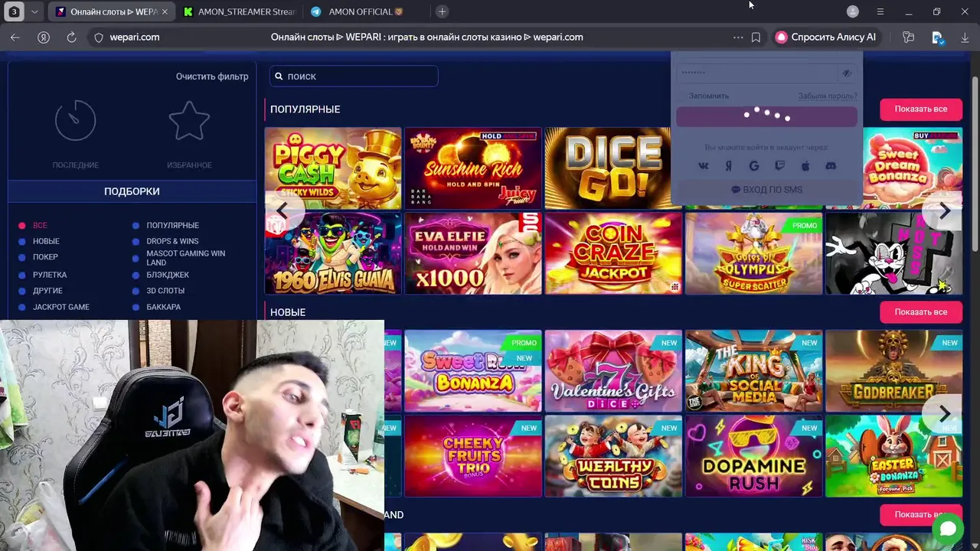This screenshot has height=551, width=980.
Task: Bookmark this page via bookmark icon
Action: tap(756, 37)
